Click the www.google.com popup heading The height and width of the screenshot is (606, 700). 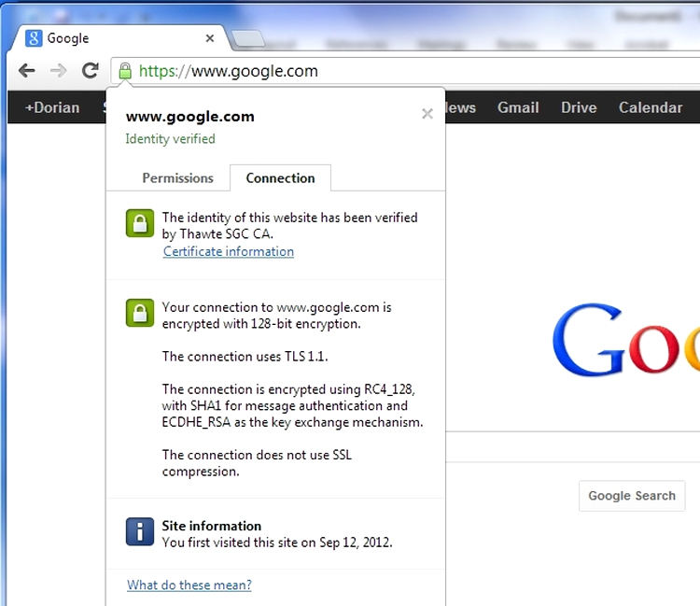[x=190, y=116]
